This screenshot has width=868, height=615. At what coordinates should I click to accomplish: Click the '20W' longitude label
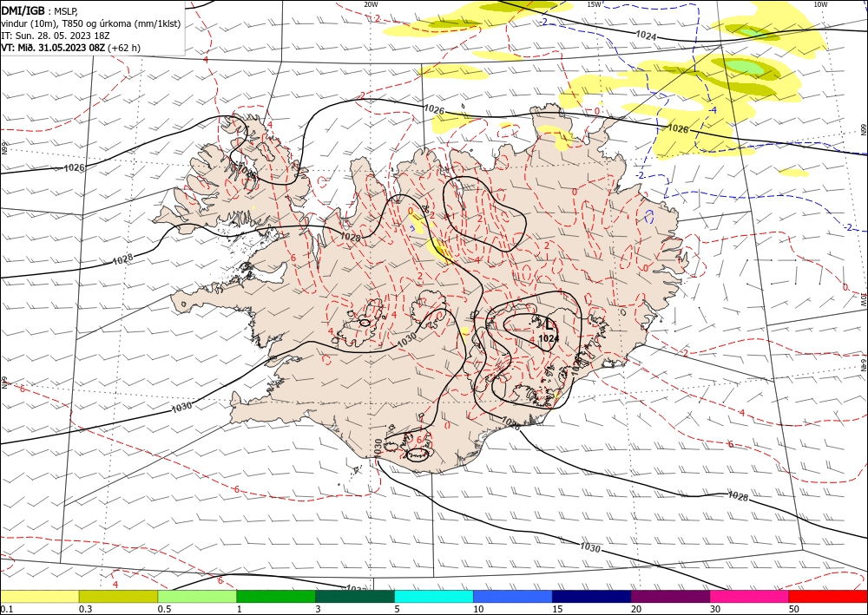click(x=371, y=4)
